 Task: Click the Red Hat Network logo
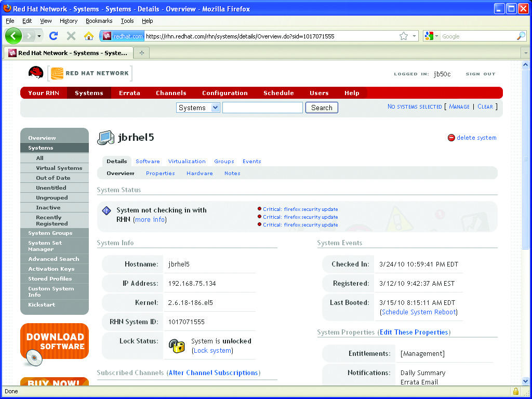click(80, 73)
